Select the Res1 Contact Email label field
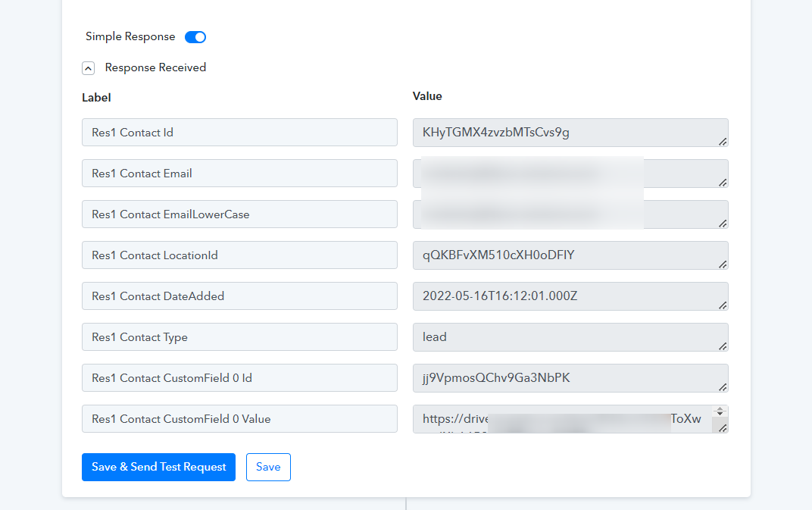This screenshot has height=510, width=812. 240,173
